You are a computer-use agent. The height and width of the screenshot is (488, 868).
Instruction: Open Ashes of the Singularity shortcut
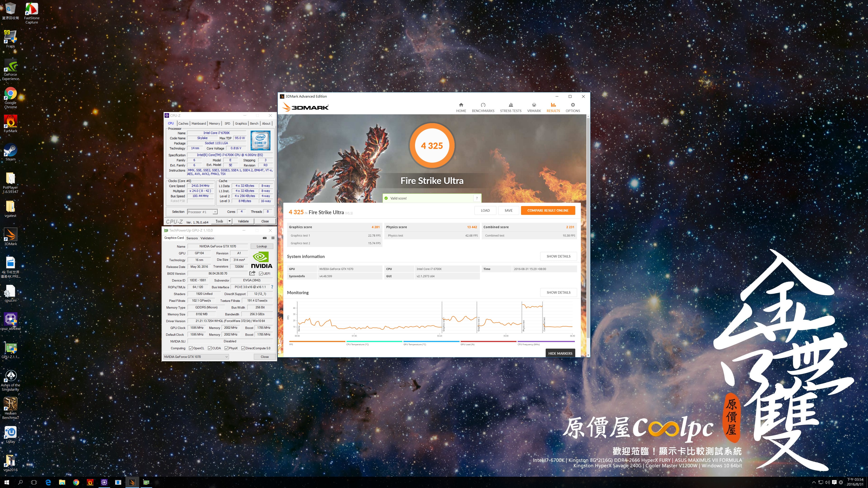click(x=10, y=380)
